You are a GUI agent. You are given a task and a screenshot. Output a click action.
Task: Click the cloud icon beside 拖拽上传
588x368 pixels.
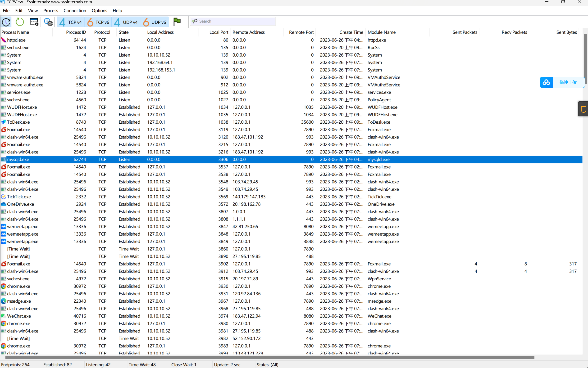coord(546,82)
